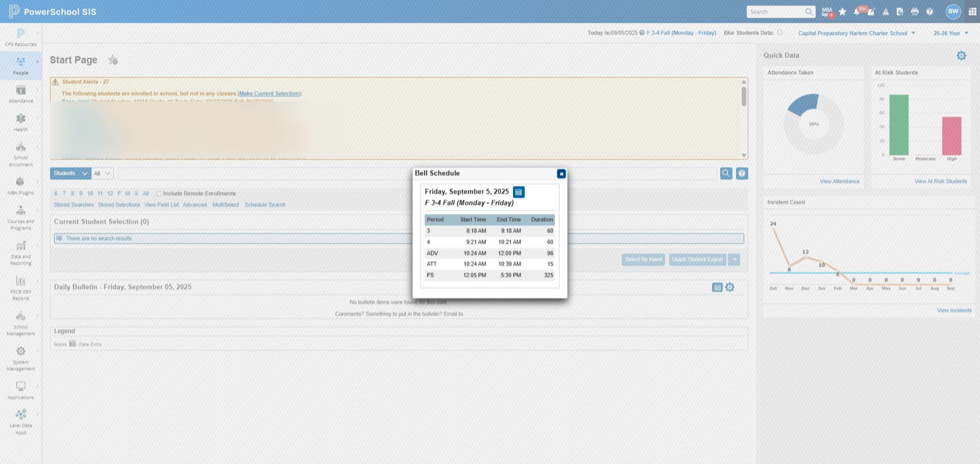The height and width of the screenshot is (464, 980).
Task: Open Schedule Search link
Action: [265, 205]
